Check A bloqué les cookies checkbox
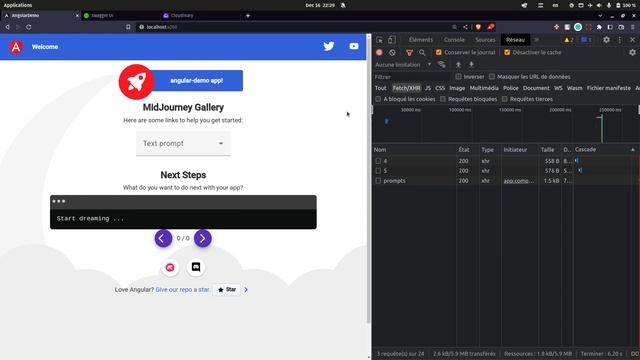 pyautogui.click(x=378, y=99)
